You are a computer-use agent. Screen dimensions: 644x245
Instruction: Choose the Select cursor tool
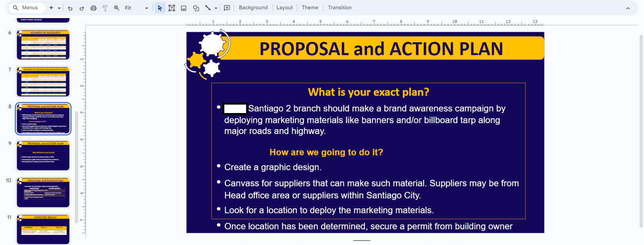click(x=160, y=8)
